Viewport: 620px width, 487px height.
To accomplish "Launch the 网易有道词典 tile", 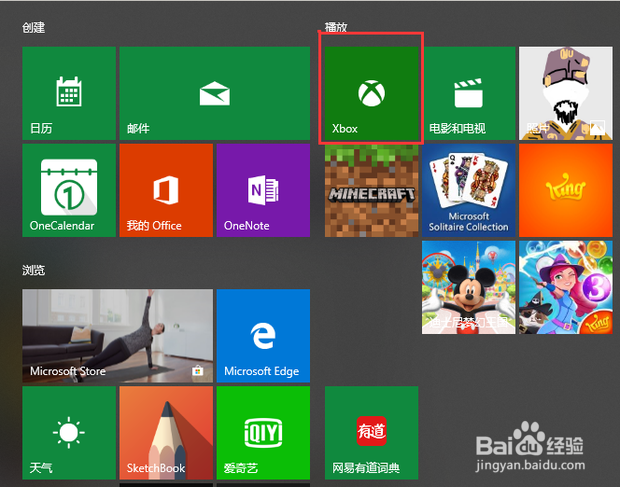I will click(x=371, y=433).
